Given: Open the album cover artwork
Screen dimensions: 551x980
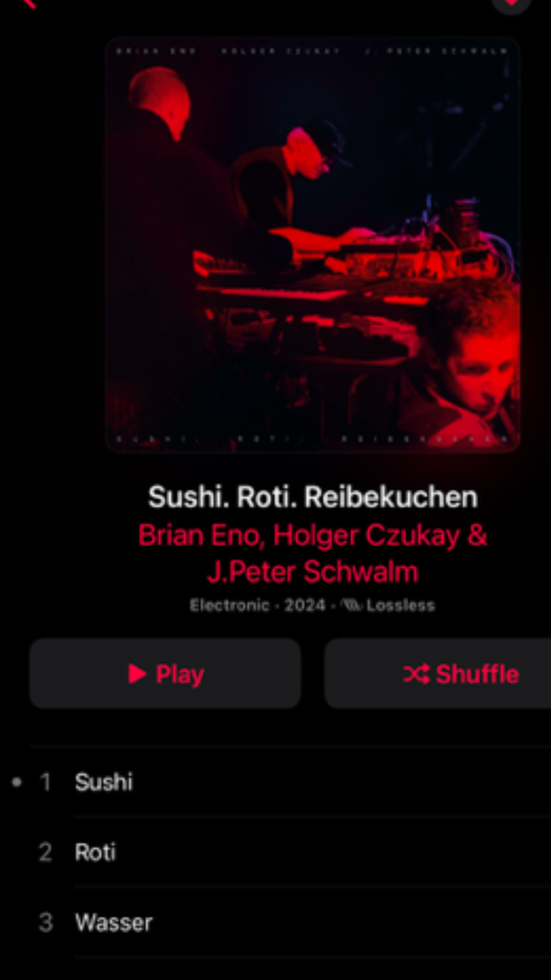Looking at the screenshot, I should [313, 245].
